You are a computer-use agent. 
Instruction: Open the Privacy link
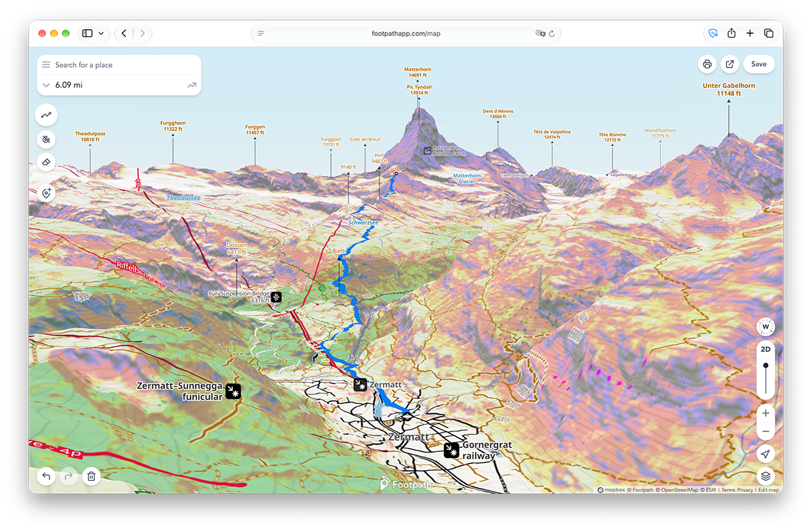745,490
